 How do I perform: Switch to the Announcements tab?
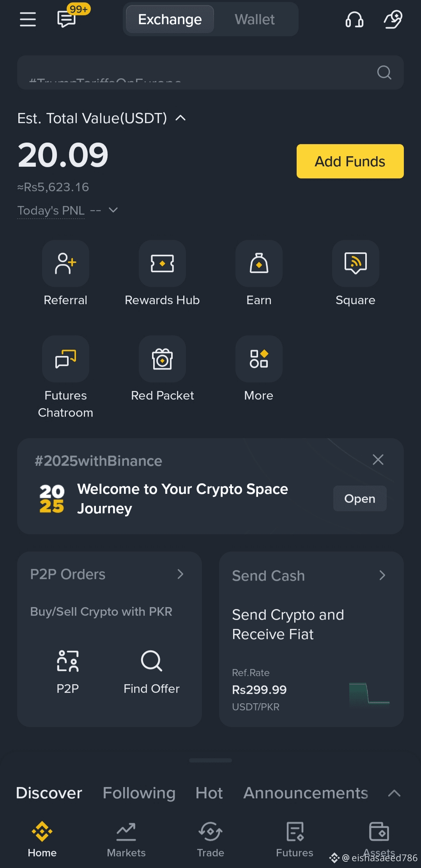[306, 793]
